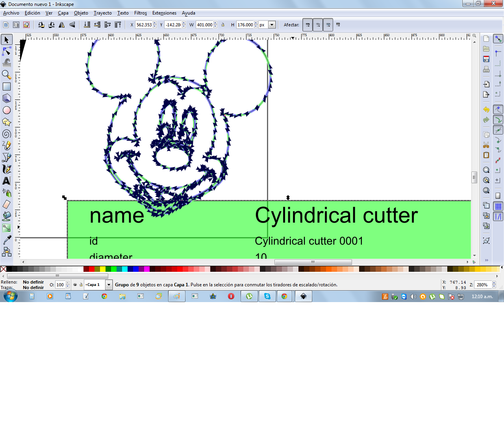Open the Extensiones menu
Image resolution: width=504 pixels, height=424 pixels.
(165, 13)
